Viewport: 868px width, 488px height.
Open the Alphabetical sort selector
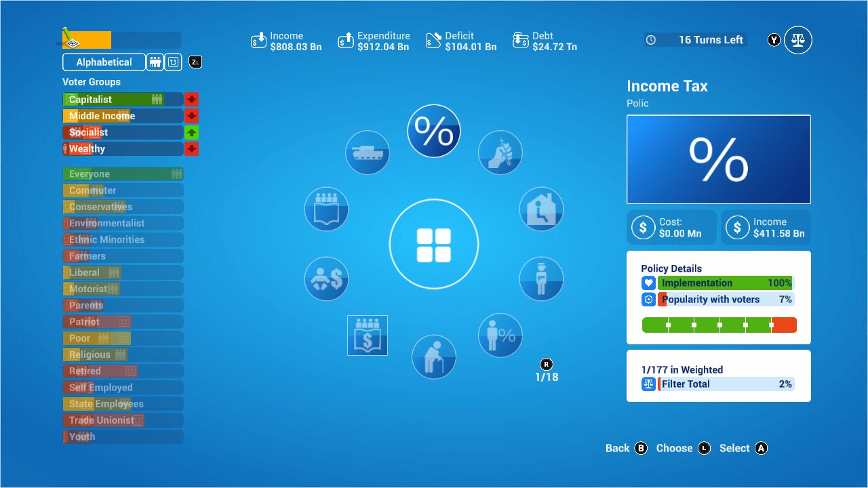104,62
